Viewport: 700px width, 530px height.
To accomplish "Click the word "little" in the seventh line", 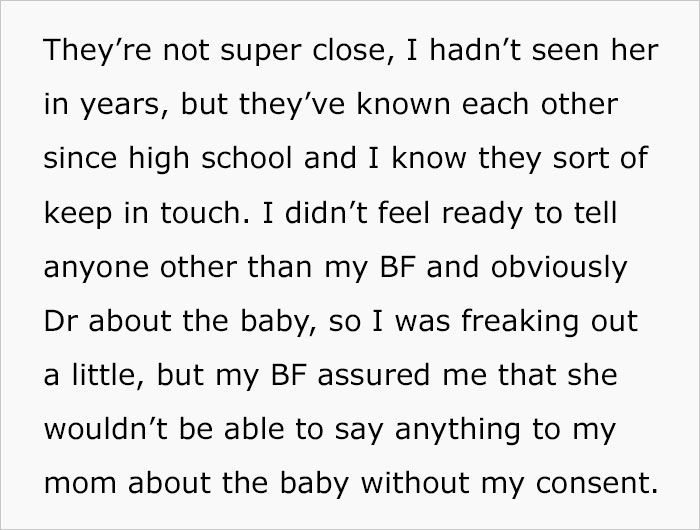I will [103, 375].
